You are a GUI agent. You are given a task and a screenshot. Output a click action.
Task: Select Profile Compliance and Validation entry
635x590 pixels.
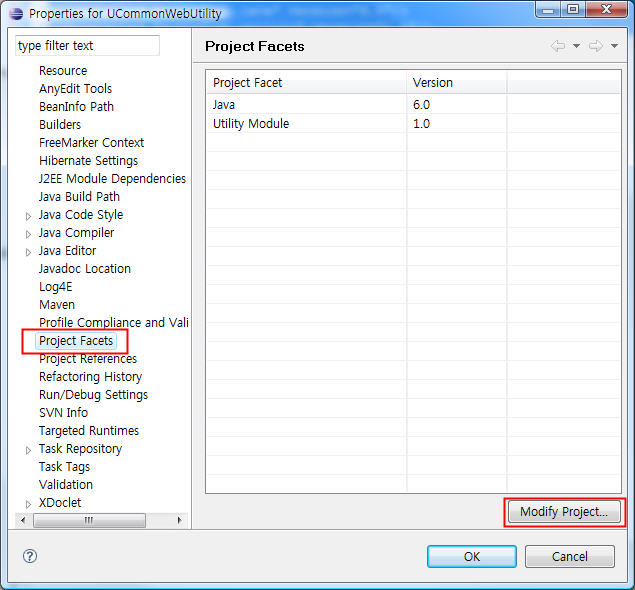click(114, 322)
